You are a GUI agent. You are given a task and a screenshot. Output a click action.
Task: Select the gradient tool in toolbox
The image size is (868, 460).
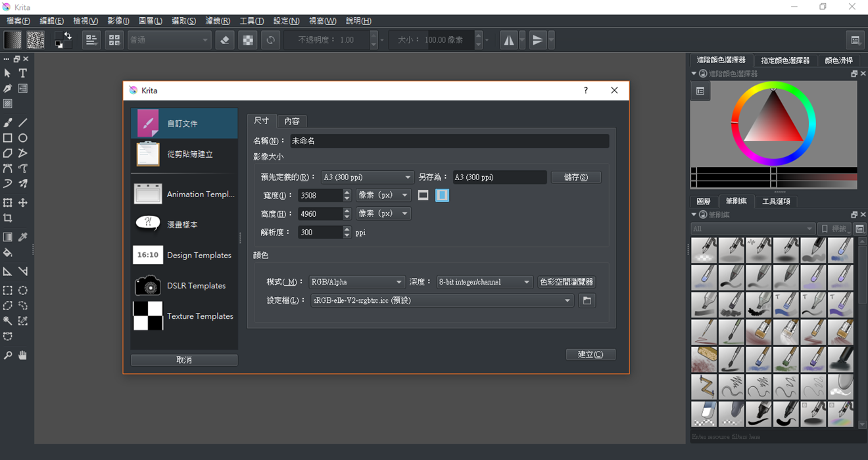(x=8, y=237)
